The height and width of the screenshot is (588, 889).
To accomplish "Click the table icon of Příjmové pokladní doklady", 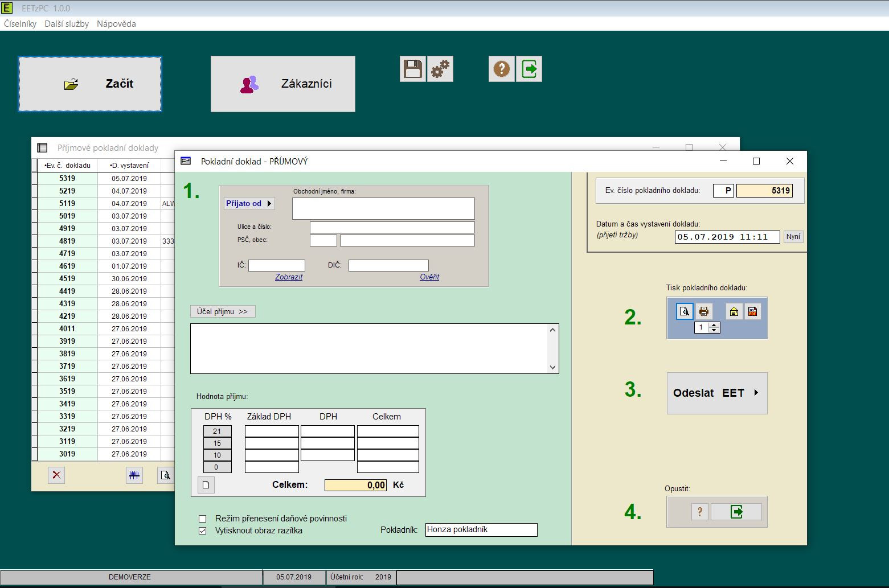I will coord(42,147).
